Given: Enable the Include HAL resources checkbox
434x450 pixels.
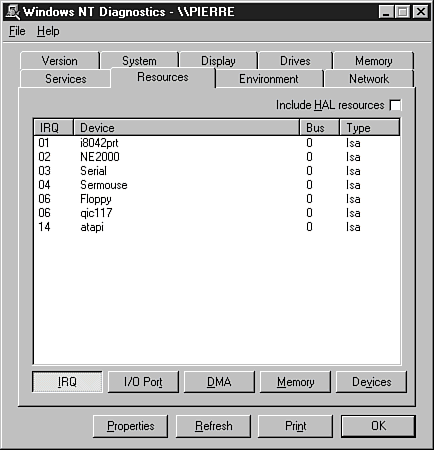Looking at the screenshot, I should [395, 105].
